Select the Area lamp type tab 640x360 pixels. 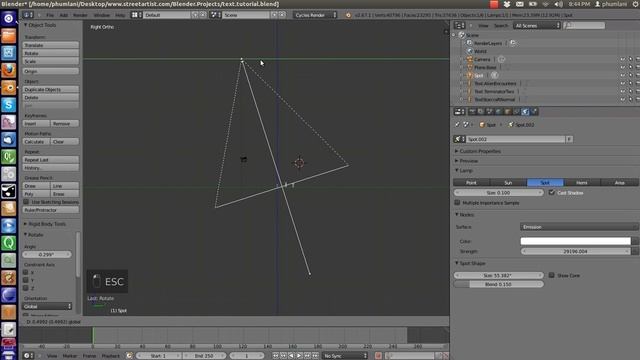[620, 182]
